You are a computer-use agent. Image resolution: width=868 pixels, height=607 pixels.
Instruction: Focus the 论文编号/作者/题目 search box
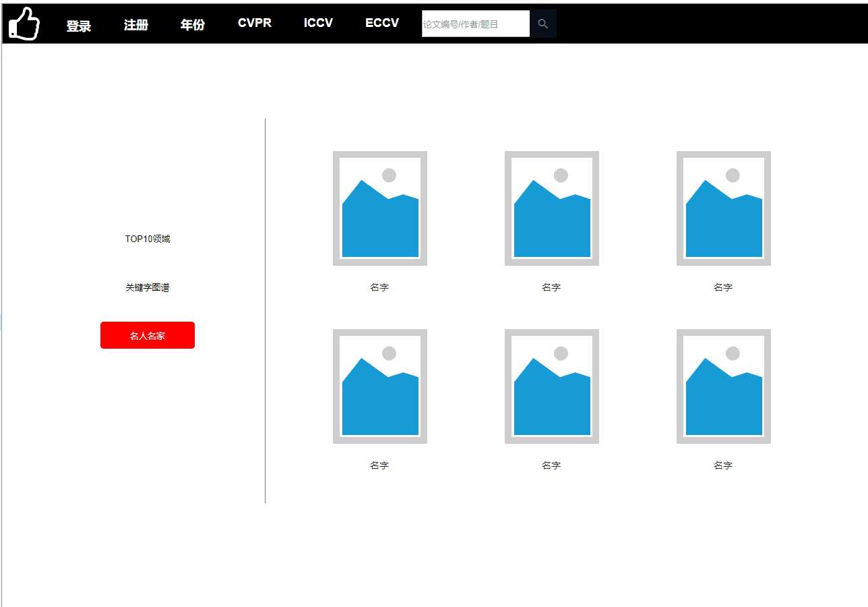tap(476, 24)
